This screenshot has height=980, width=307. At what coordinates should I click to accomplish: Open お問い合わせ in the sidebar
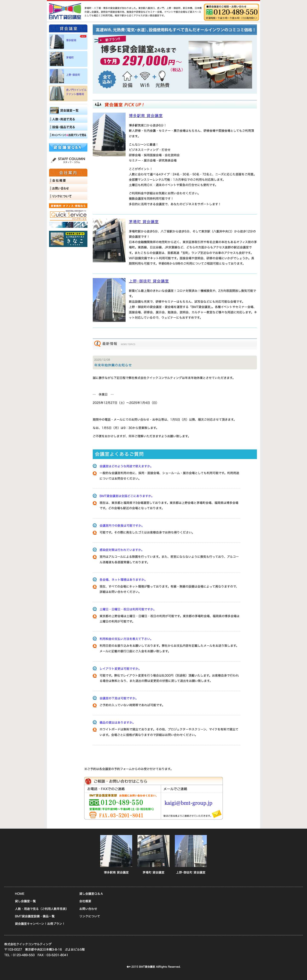[68, 188]
